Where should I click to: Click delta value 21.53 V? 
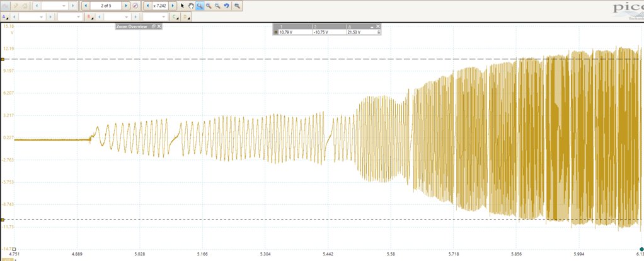coord(354,32)
